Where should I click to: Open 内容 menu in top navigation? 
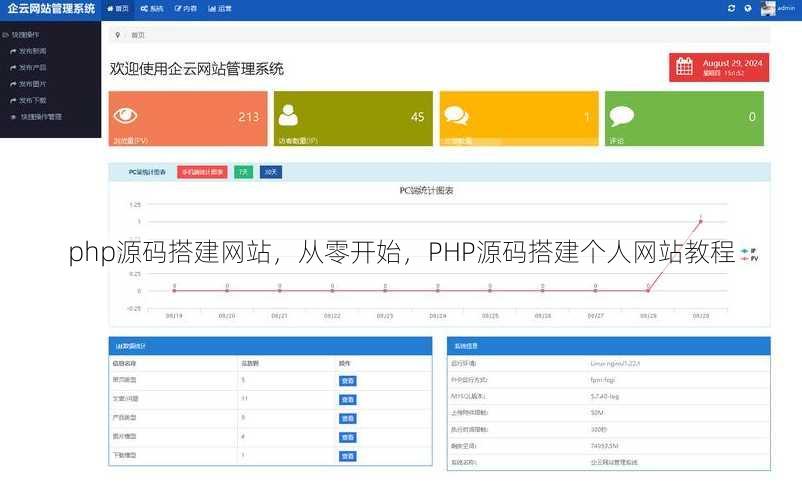(x=186, y=9)
